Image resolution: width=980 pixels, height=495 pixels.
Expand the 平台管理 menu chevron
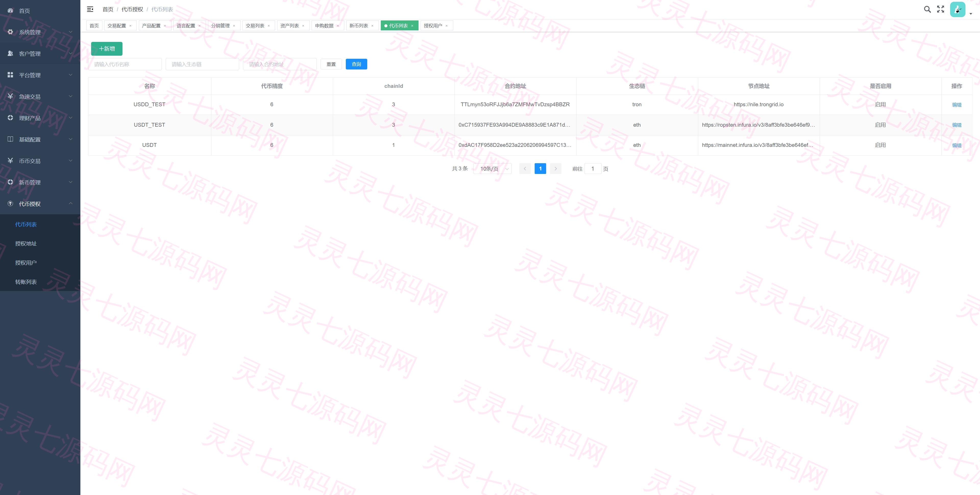click(x=70, y=75)
